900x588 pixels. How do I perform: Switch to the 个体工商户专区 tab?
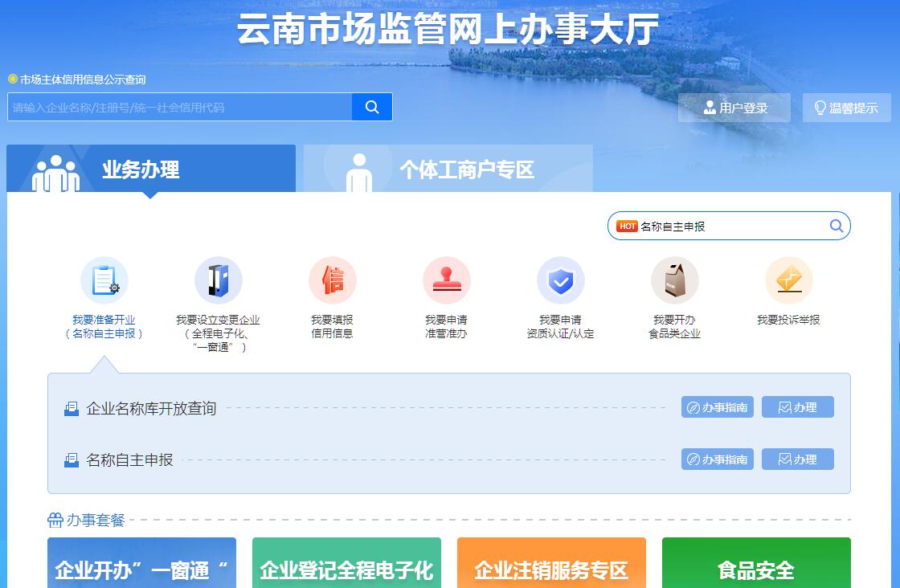click(448, 169)
